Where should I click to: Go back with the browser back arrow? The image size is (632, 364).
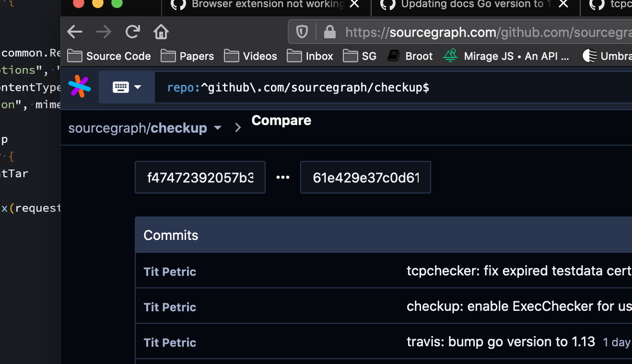(75, 32)
